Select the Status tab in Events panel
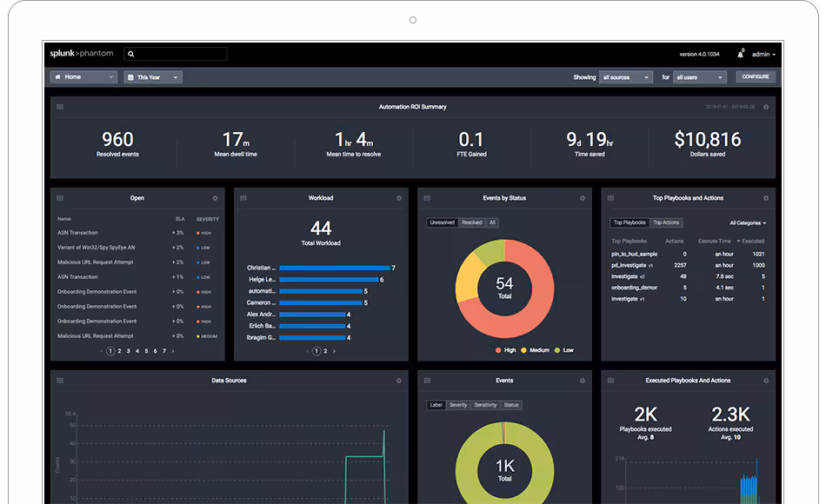Screen dimensions: 826x504 click(511, 405)
